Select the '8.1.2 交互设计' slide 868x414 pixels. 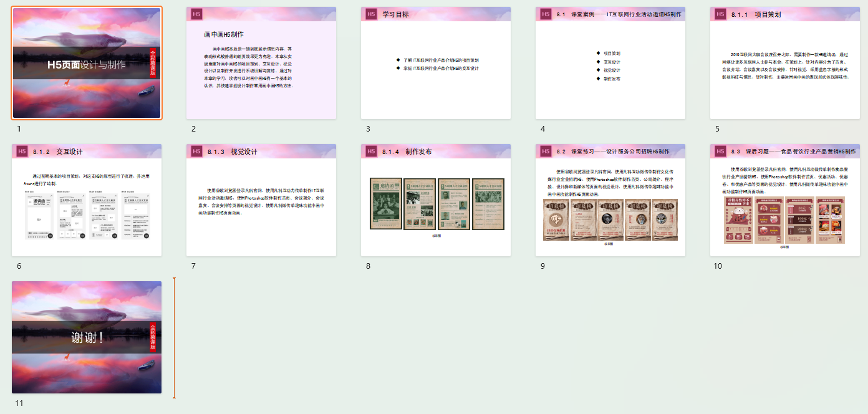[87, 200]
